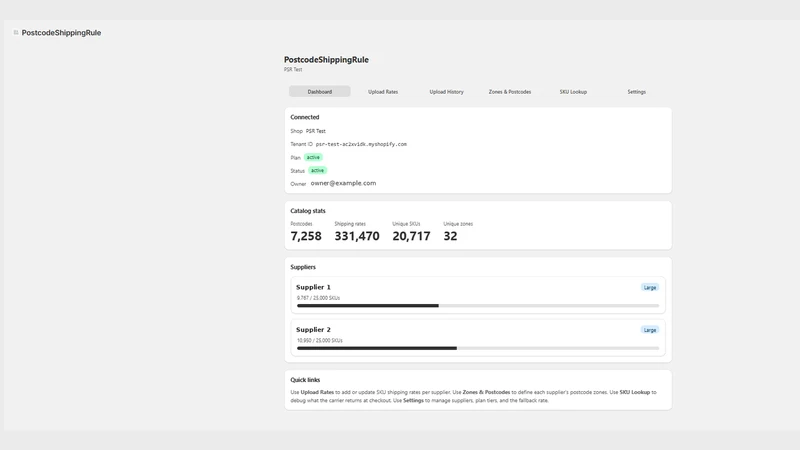The width and height of the screenshot is (800, 450).
Task: Click the Large badge on Supplier 1
Action: point(649,288)
